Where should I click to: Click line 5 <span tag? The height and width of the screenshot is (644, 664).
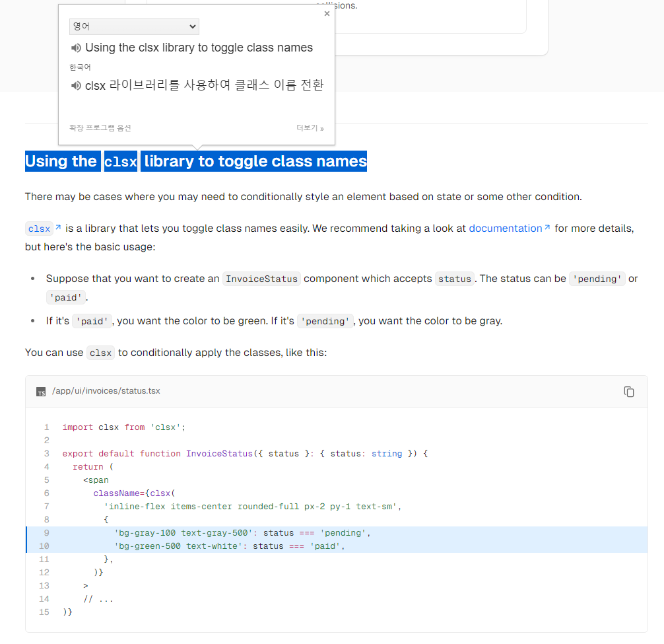[96, 480]
